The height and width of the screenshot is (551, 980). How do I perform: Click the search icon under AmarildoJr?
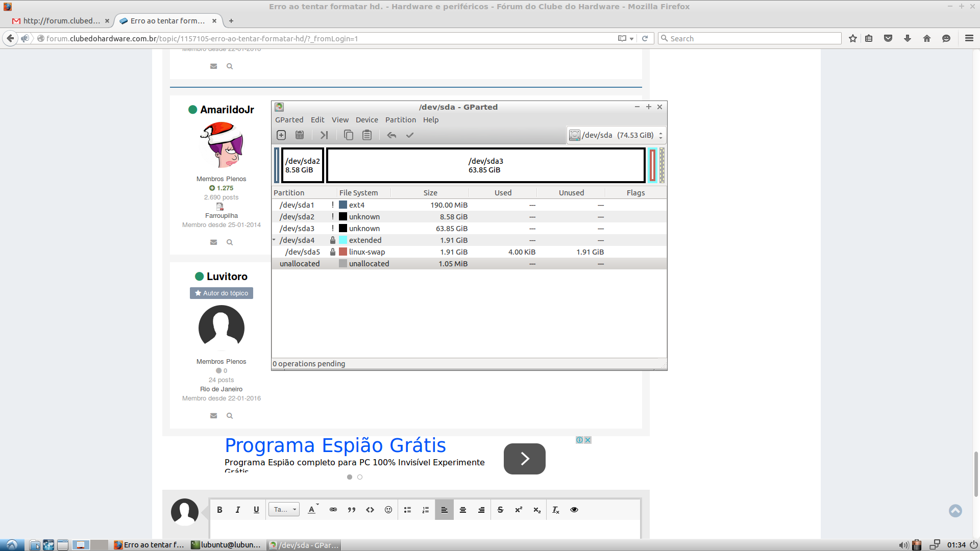tap(230, 242)
